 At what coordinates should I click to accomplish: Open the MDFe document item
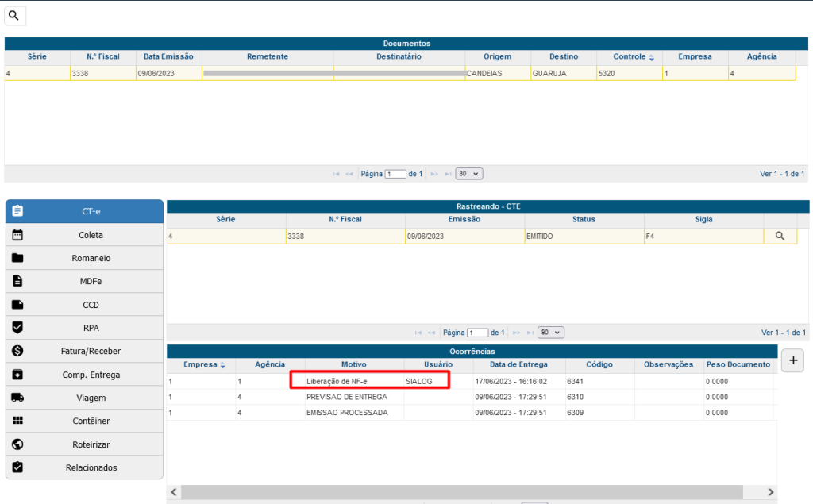click(84, 281)
